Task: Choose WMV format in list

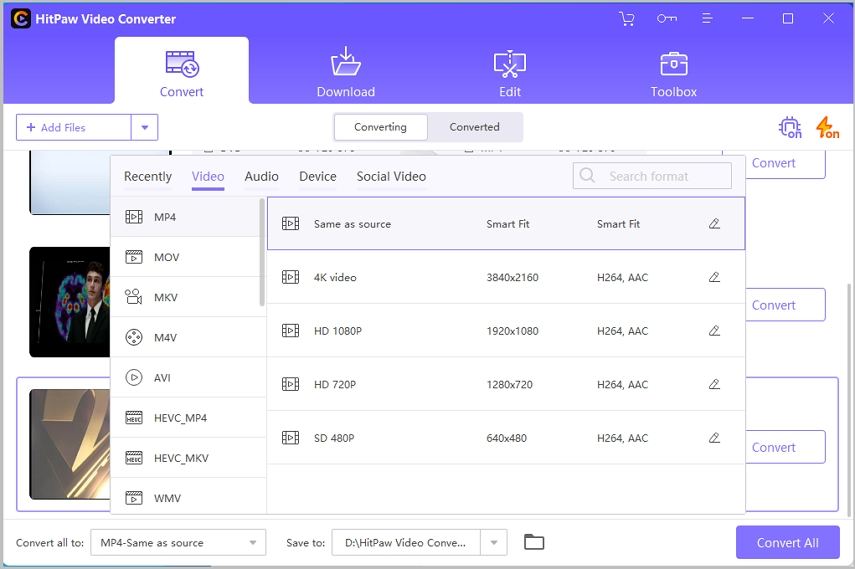Action: pyautogui.click(x=186, y=497)
